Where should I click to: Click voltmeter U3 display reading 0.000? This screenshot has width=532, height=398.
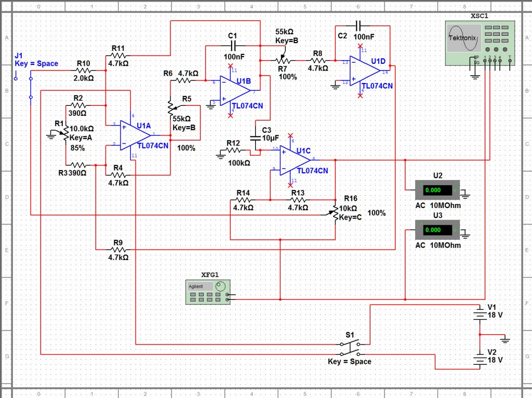coord(437,230)
